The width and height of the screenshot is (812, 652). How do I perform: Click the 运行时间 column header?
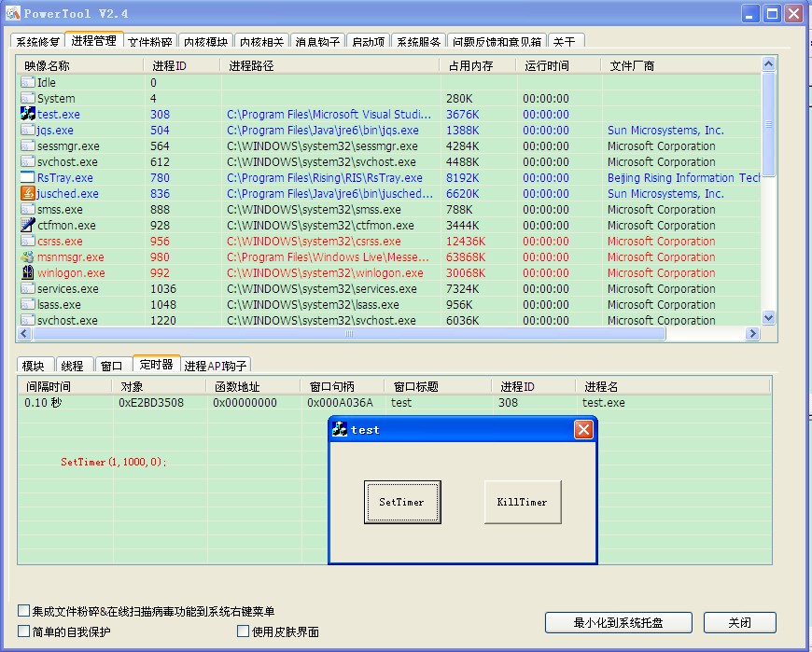559,65
